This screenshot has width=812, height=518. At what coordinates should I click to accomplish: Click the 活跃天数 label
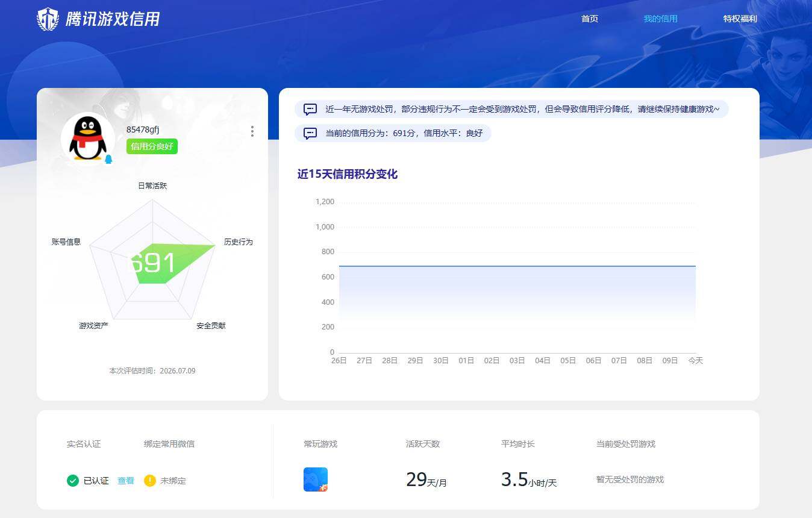(x=423, y=444)
